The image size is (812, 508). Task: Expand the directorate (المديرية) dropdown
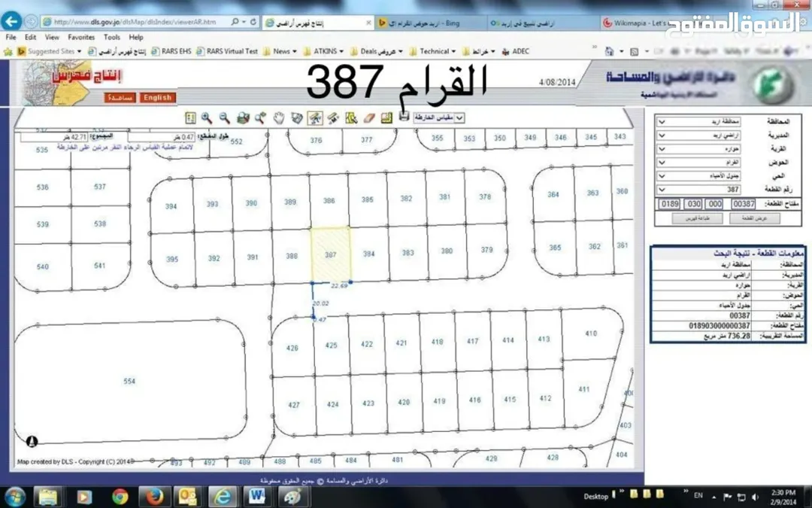click(x=698, y=135)
